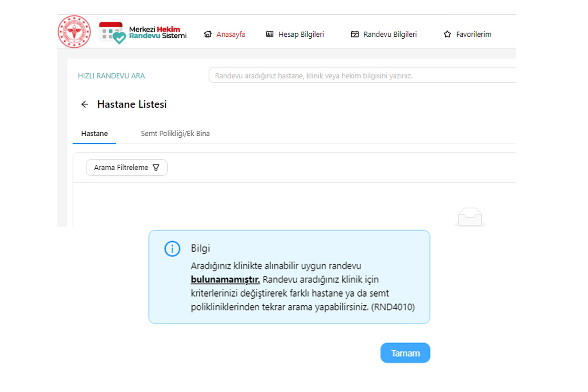Click the info circle icon in Bilgi dialog
The image size is (588, 392).
(172, 249)
